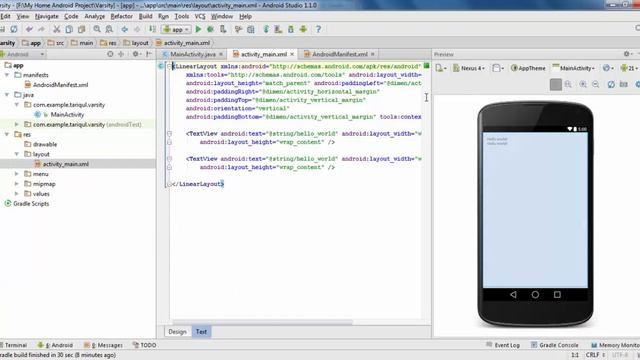Switch to MainActivity.java tab
This screenshot has width=640, height=360.
tap(192, 54)
